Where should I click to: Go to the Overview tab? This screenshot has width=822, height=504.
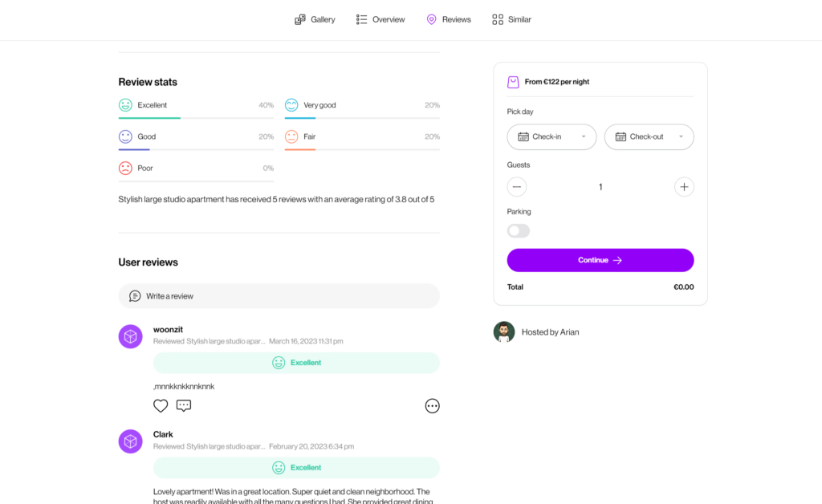coord(380,19)
